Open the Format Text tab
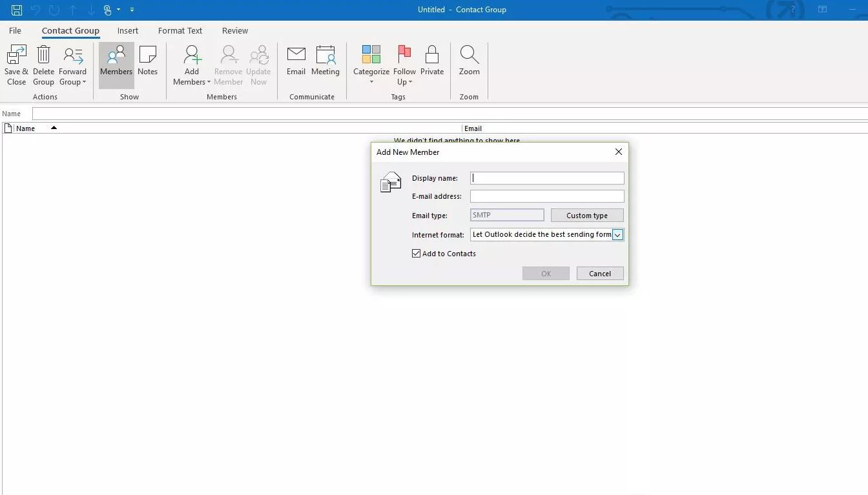Image resolution: width=868 pixels, height=495 pixels. [180, 30]
